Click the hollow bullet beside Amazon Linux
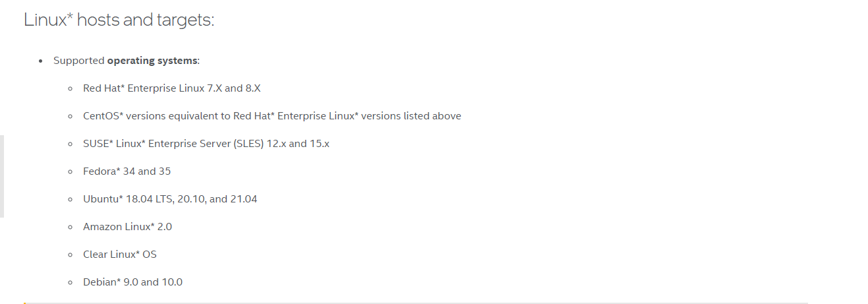This screenshot has width=868, height=304. click(70, 227)
